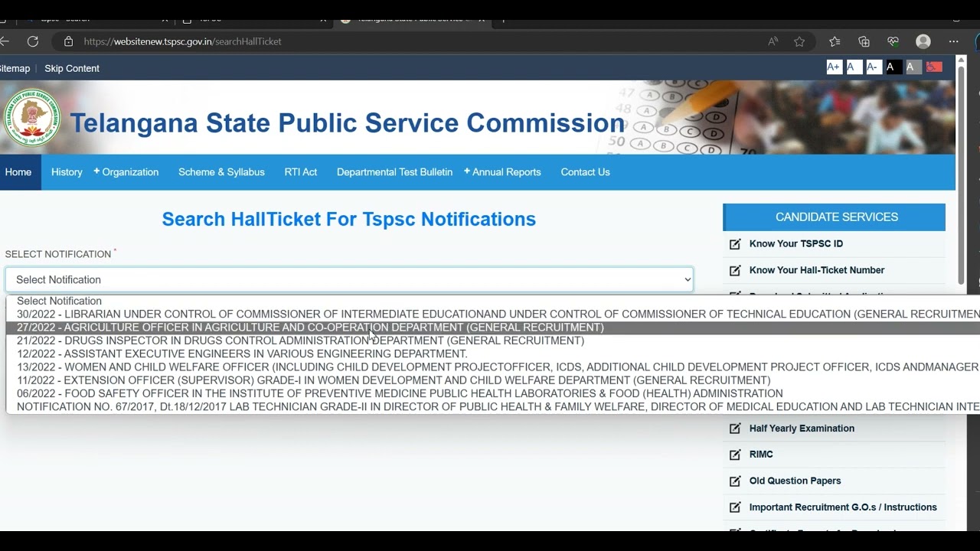
Task: Open Know Your TSPSC ID link
Action: 796,244
